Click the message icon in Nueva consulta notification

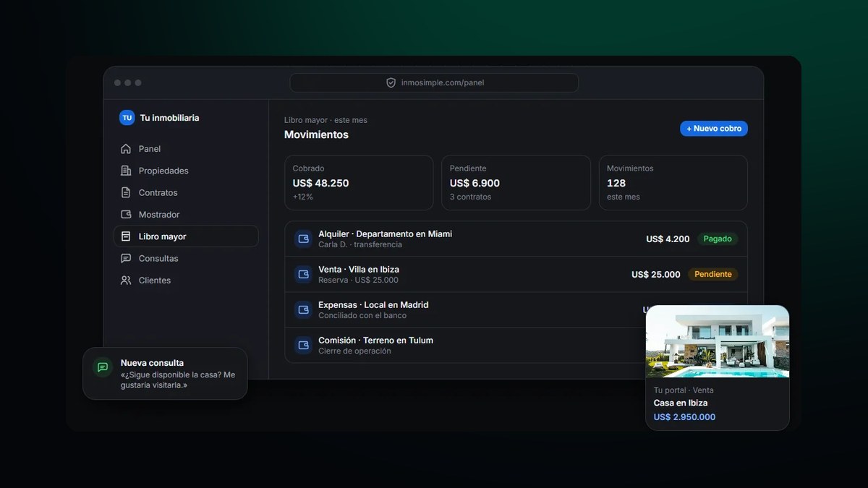[x=103, y=367]
